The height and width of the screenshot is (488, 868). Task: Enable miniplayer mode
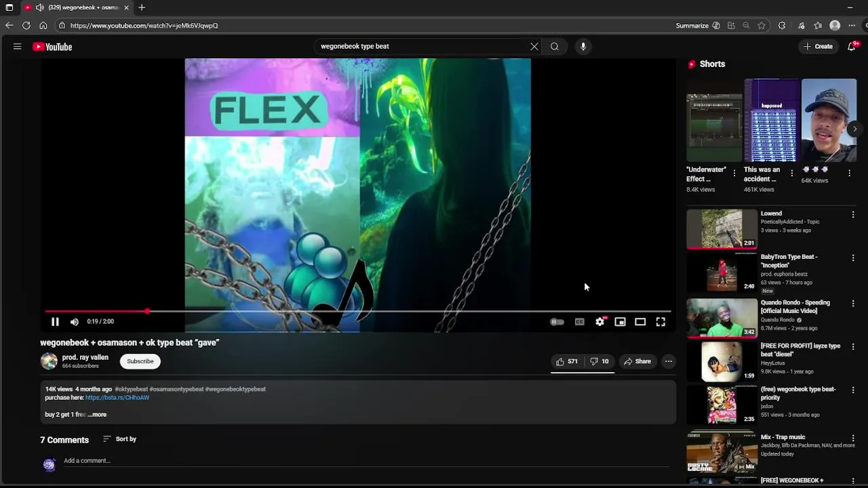tap(620, 322)
